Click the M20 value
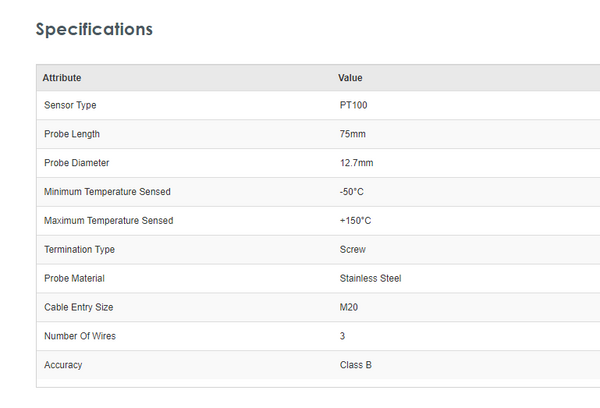The image size is (600, 408). coord(349,307)
